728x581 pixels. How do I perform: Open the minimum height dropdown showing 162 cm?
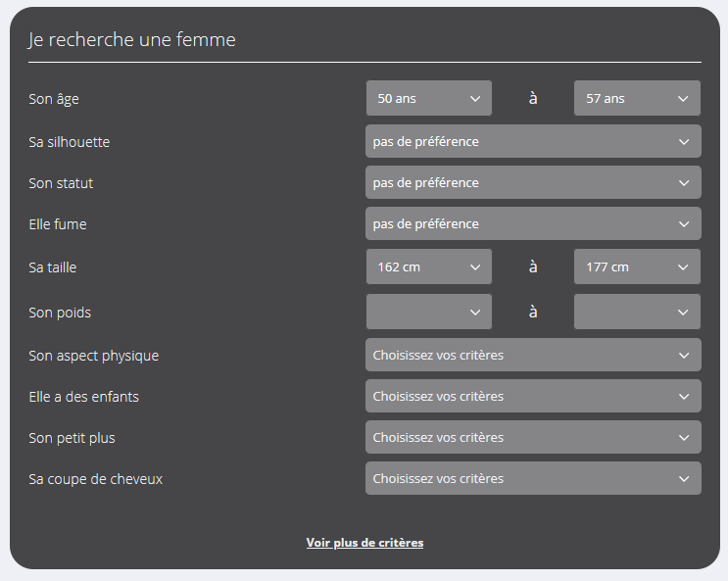428,267
